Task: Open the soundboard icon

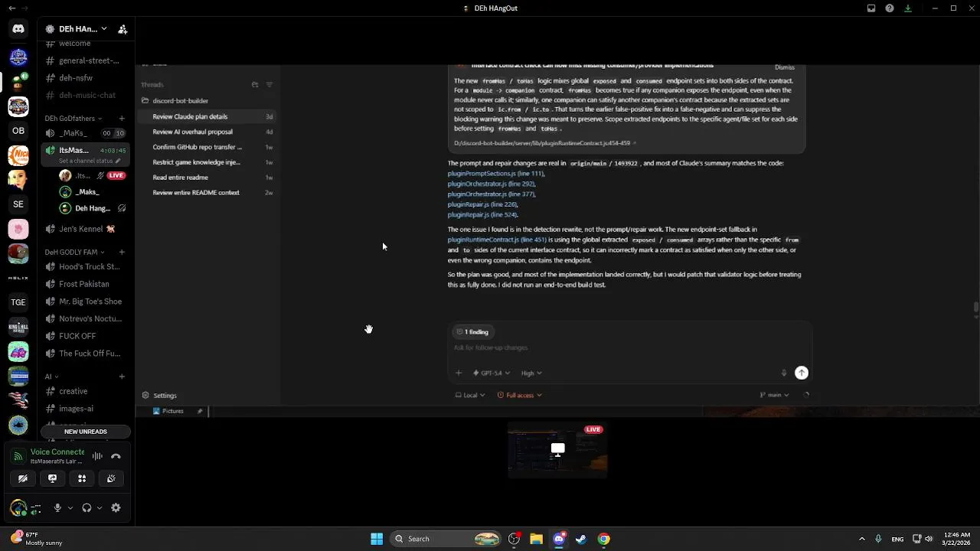Action: [x=111, y=478]
